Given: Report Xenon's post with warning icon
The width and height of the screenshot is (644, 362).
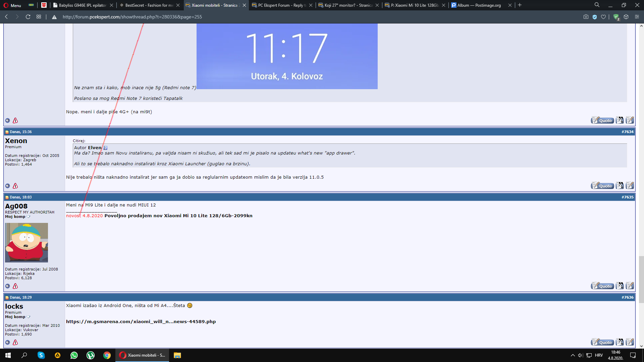Looking at the screenshot, I should (15, 186).
